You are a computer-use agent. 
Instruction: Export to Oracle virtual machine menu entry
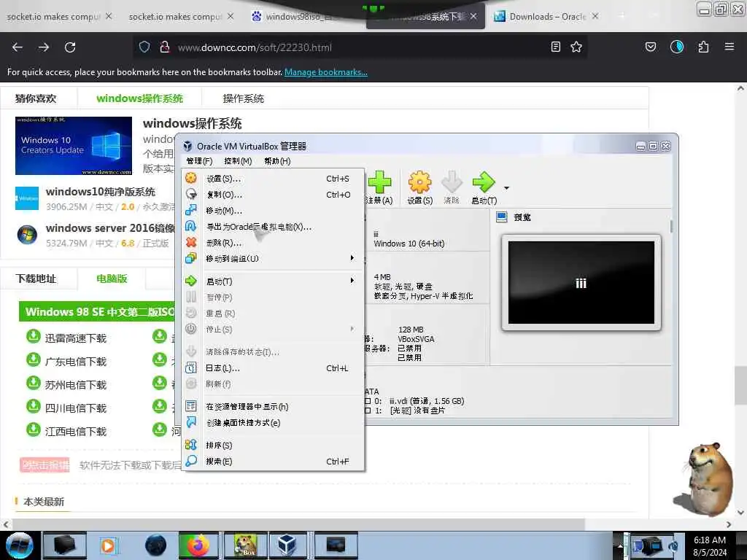(x=274, y=227)
